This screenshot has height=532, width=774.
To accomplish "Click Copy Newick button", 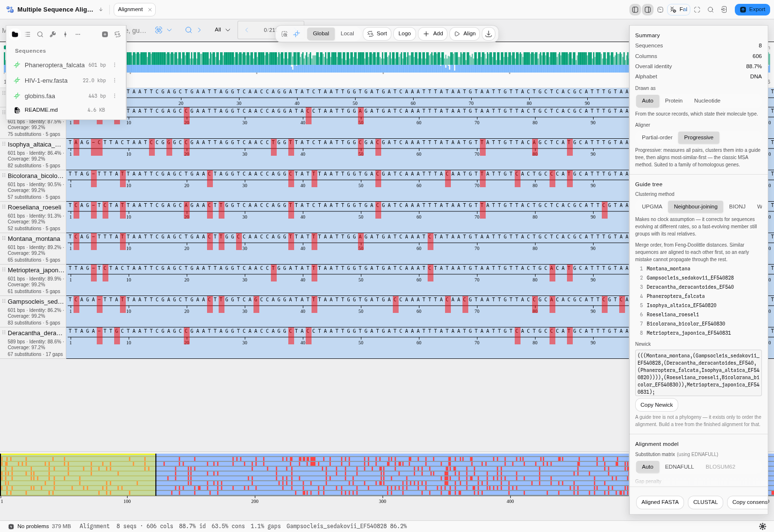I will [656, 405].
